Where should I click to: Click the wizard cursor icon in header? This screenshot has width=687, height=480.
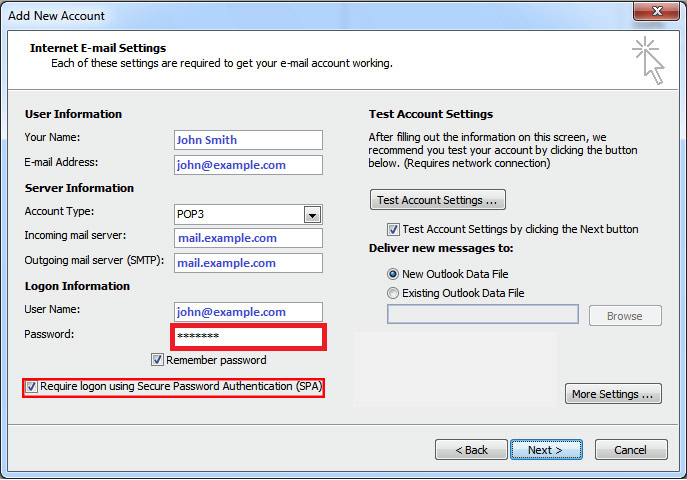pyautogui.click(x=648, y=60)
